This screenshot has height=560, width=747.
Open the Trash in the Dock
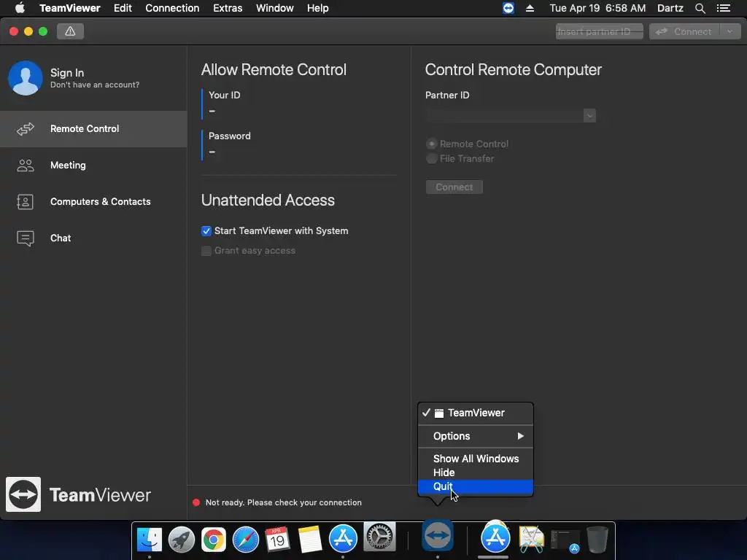597,540
